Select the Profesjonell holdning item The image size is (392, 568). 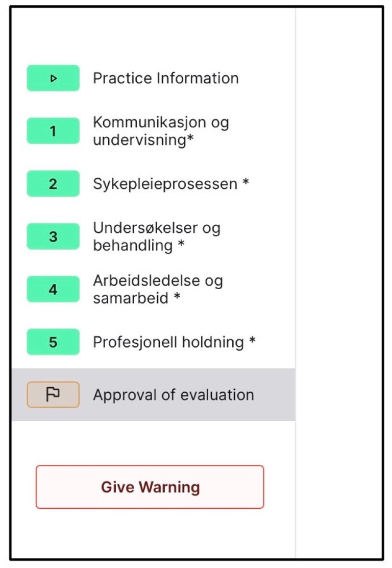[168, 342]
